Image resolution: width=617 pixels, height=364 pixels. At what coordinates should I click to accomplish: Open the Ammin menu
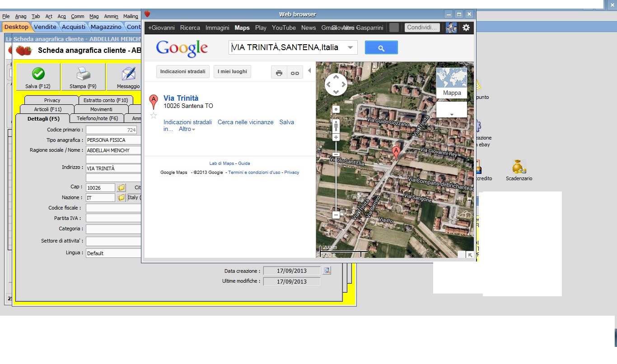111,16
